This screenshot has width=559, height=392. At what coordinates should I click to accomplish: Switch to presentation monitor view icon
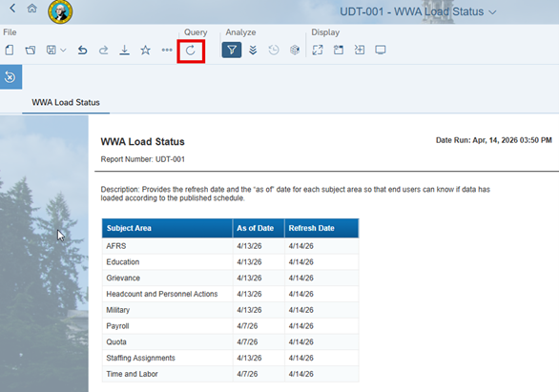pos(381,50)
